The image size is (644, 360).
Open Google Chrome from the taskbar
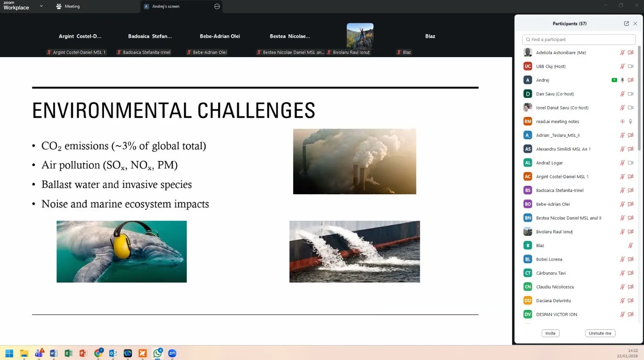(98, 353)
